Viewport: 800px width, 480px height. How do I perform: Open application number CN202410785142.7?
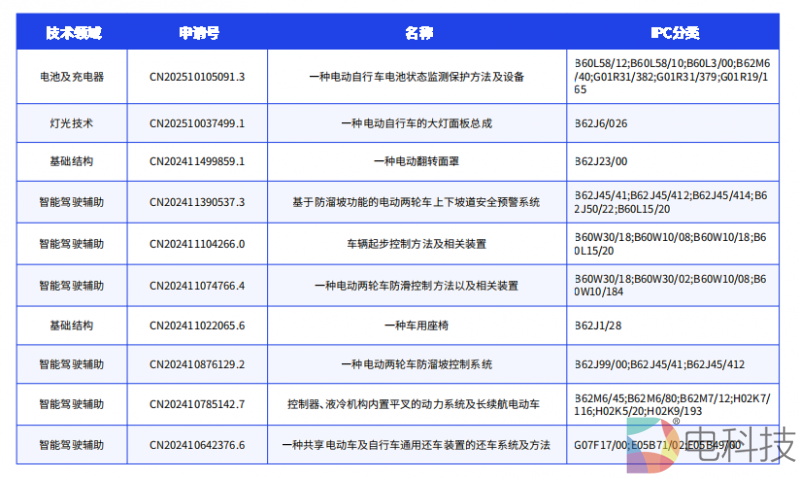tap(197, 405)
